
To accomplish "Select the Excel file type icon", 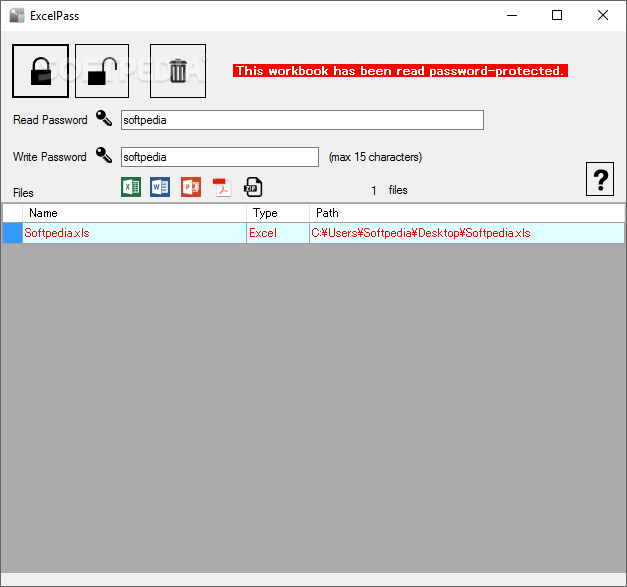I will point(131,187).
